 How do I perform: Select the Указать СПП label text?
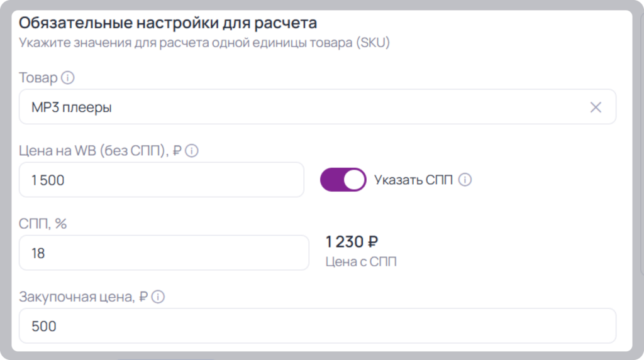(413, 180)
